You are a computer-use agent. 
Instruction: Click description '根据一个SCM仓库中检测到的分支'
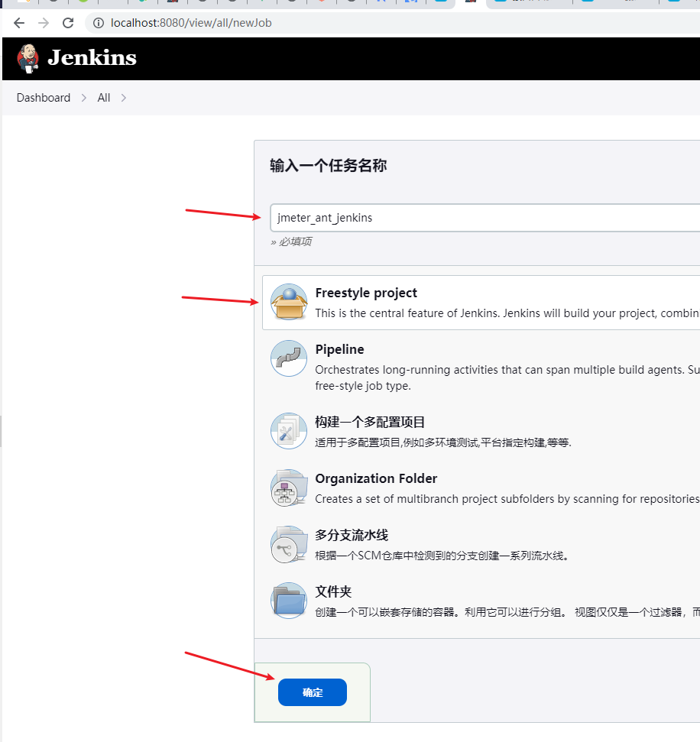tap(442, 556)
